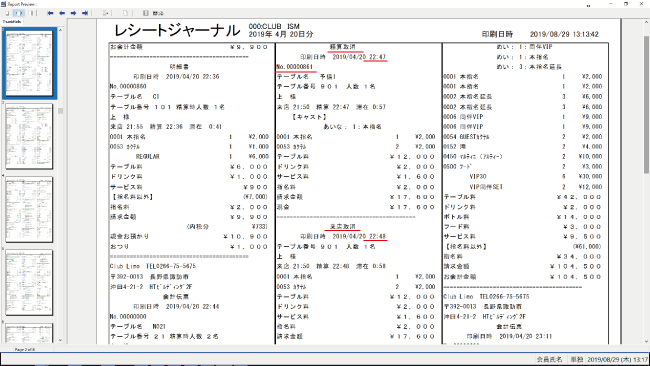Click the ¥104,500 請求金額 row in right column
Image resolution: width=650 pixels, height=366 pixels.
coord(522,267)
